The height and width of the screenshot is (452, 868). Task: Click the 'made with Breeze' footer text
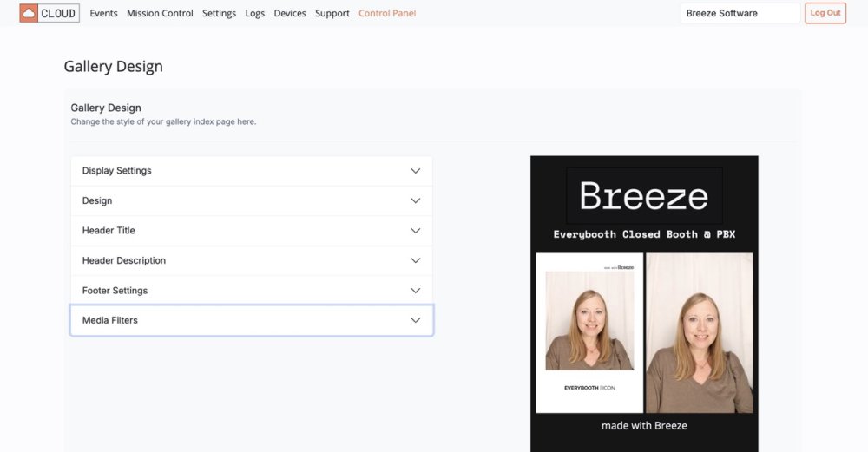tap(644, 425)
